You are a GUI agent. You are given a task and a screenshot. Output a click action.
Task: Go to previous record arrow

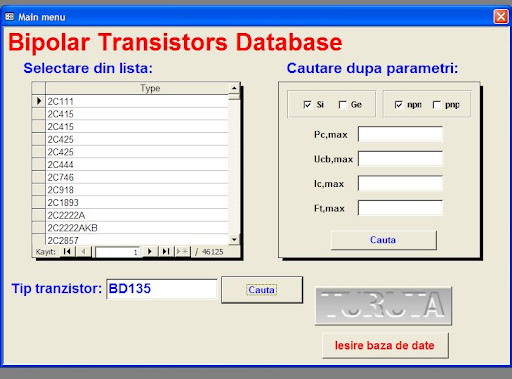tap(83, 251)
